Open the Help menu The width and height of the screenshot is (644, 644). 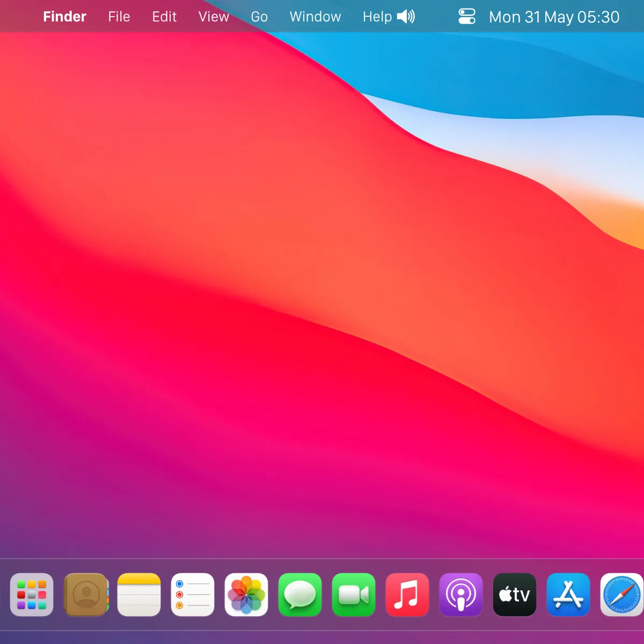(x=377, y=17)
